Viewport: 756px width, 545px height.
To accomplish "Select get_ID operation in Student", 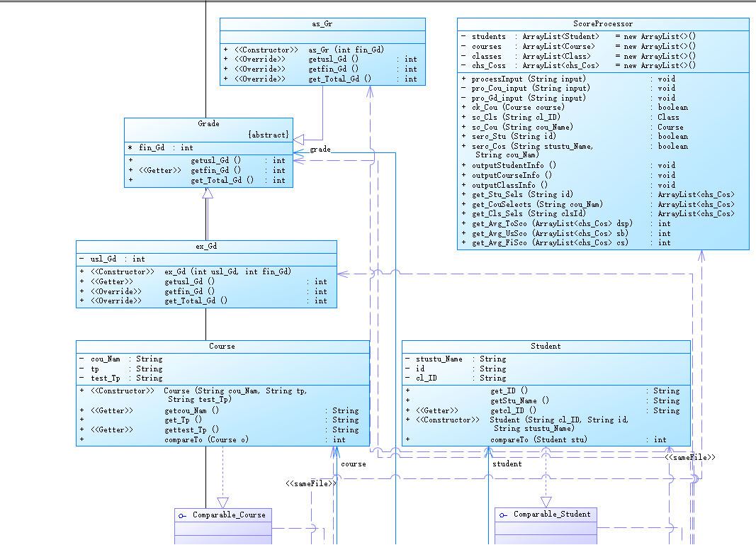I will 543,391.
